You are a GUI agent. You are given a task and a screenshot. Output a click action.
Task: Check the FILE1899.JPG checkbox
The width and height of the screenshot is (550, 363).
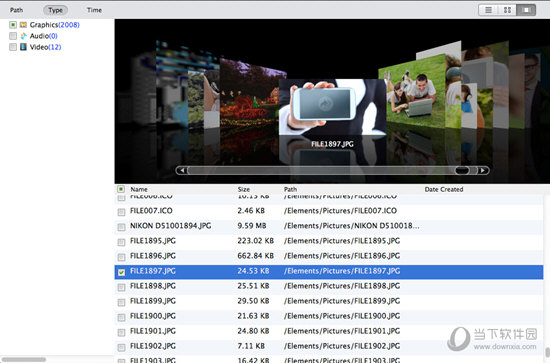coord(121,302)
